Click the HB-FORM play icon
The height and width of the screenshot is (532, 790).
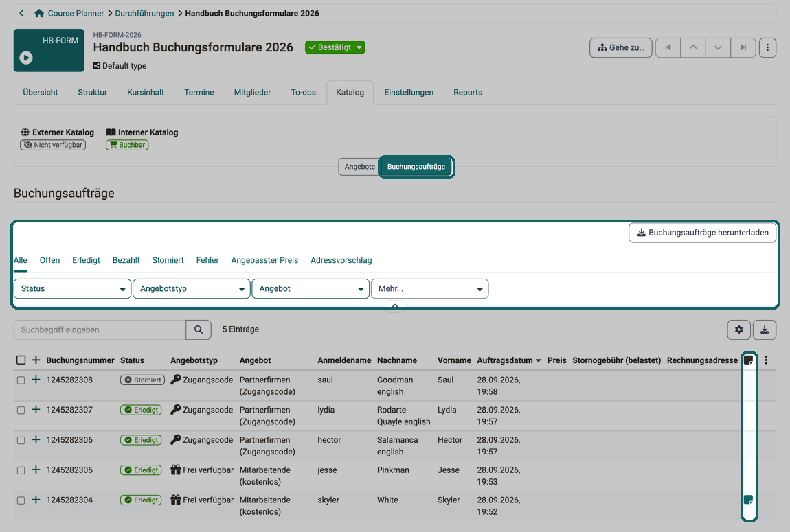coord(26,58)
